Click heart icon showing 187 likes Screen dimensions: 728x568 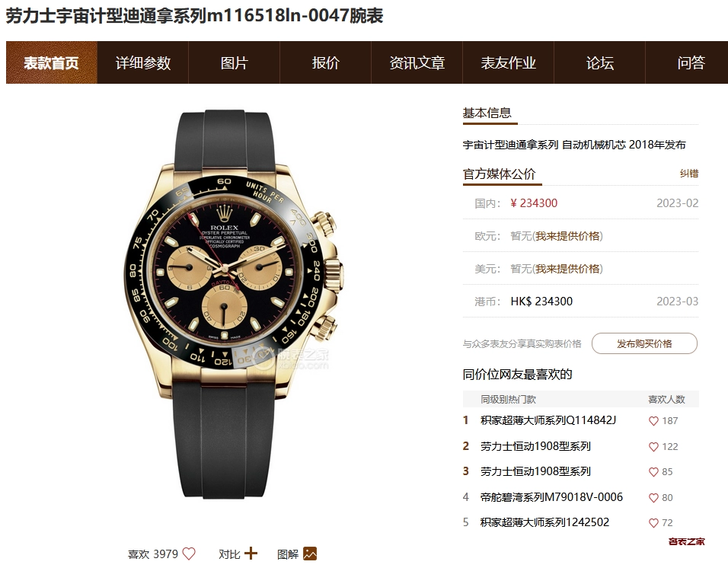653,421
